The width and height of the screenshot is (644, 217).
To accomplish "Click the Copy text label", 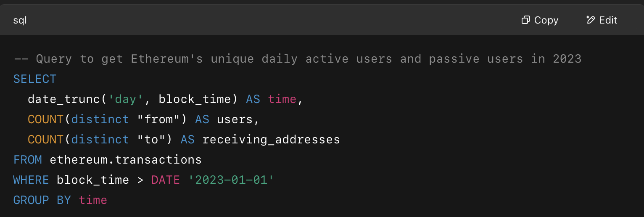I will pyautogui.click(x=546, y=20).
